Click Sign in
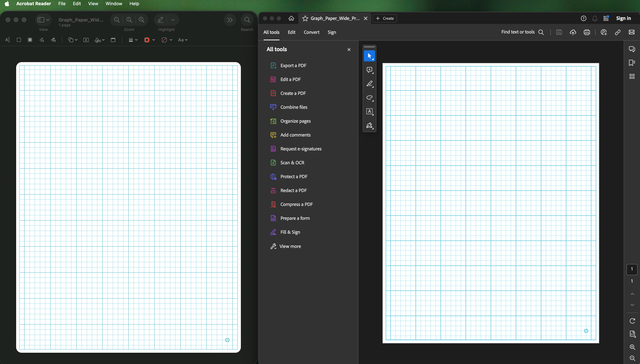The height and width of the screenshot is (364, 640). coord(623,18)
